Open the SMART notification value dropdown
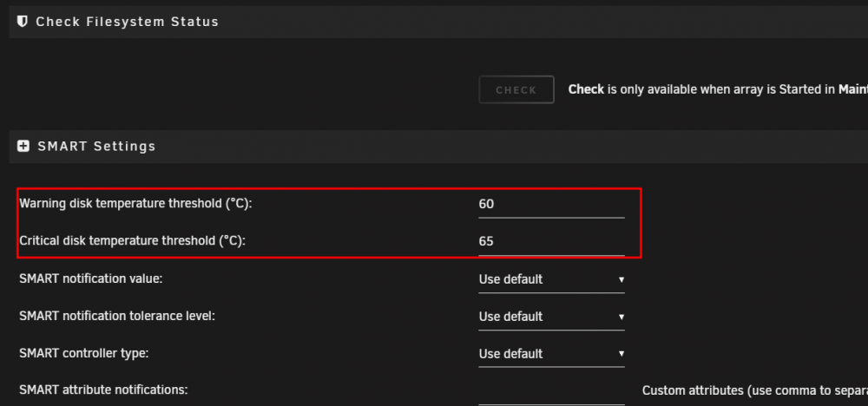 pyautogui.click(x=551, y=279)
